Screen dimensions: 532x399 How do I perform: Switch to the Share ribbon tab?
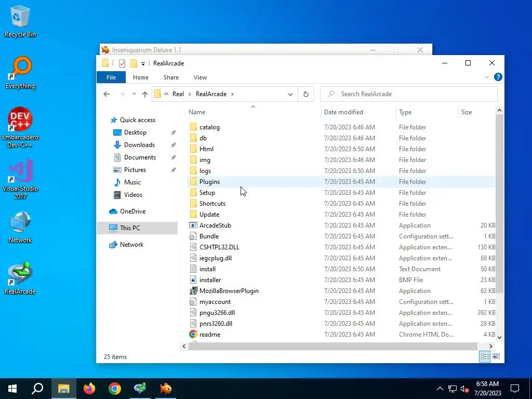pyautogui.click(x=171, y=77)
